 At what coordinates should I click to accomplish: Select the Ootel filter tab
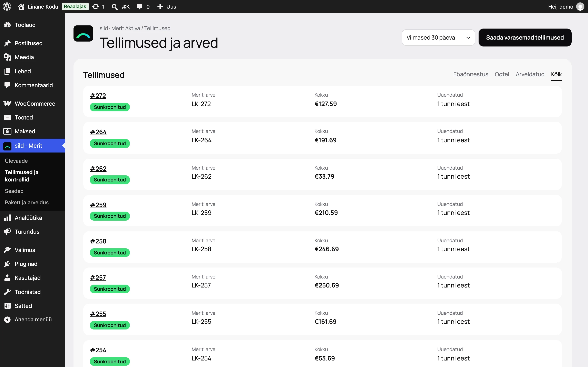[x=502, y=74]
